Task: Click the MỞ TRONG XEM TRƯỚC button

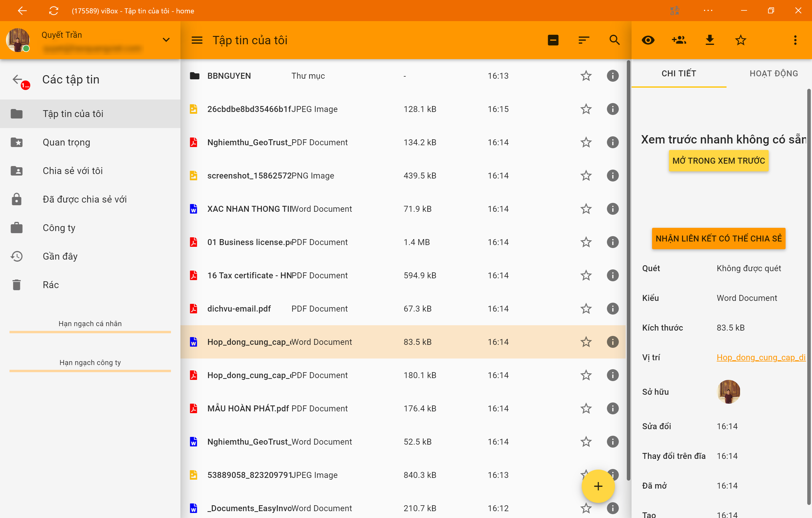Action: click(718, 161)
